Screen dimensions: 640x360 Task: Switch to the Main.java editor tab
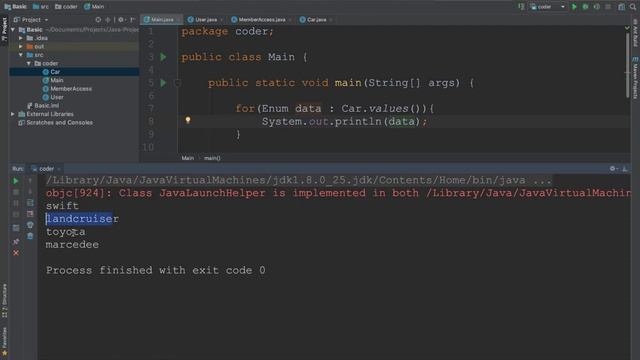(162, 20)
